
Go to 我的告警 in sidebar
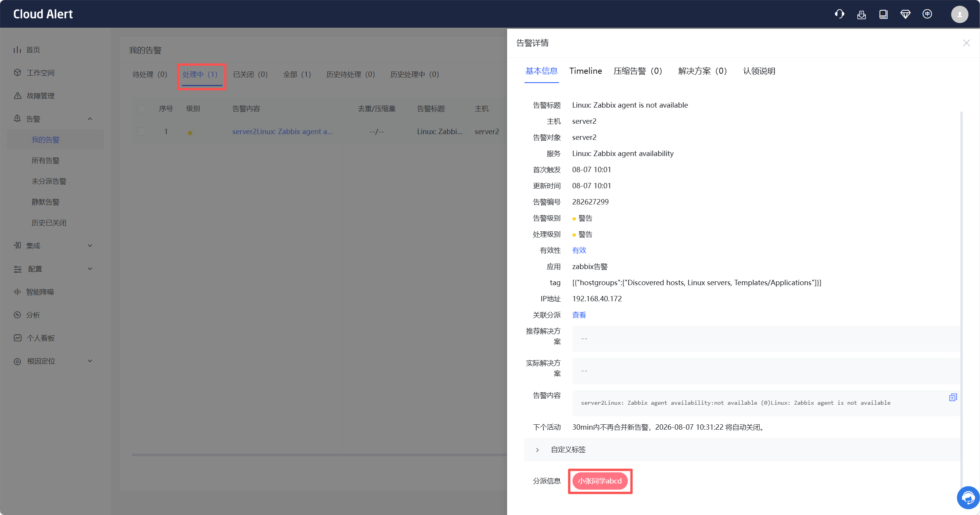coord(45,140)
